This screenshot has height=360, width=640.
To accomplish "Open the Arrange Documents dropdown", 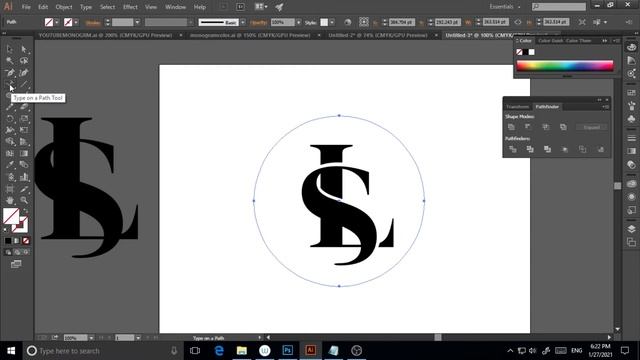I will [x=261, y=7].
